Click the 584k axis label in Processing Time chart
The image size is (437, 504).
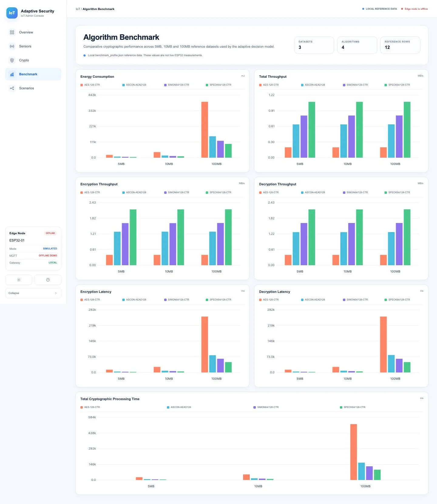coord(92,417)
